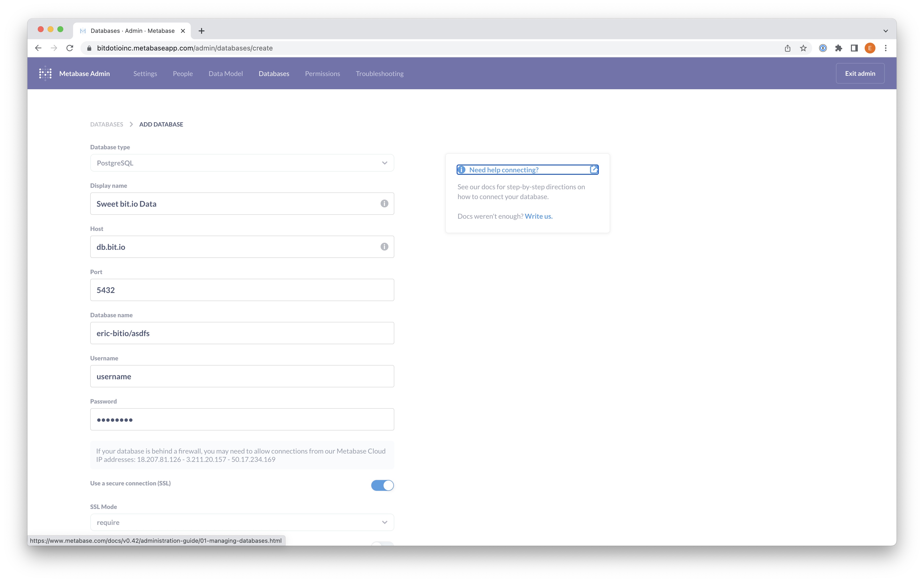Screen dimensions: 924x582
Task: Open the browser extensions puzzle icon
Action: tap(838, 48)
